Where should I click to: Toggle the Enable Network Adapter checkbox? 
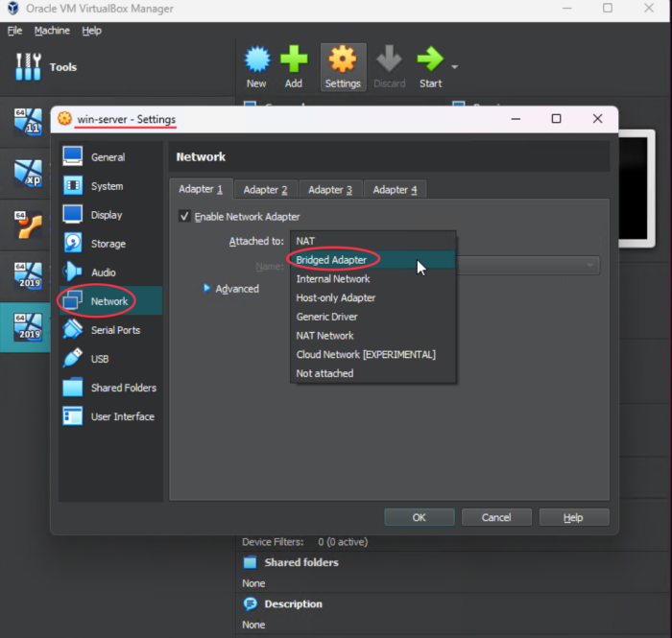[185, 217]
